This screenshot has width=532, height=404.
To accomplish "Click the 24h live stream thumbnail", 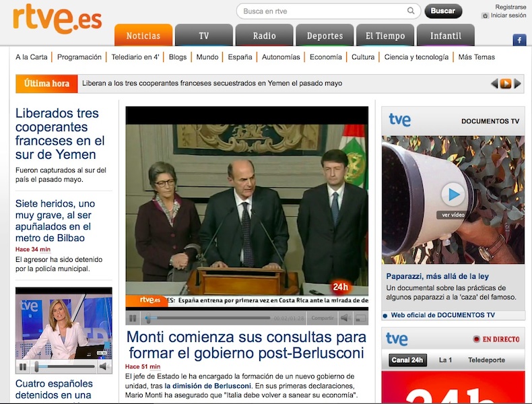I will (453, 387).
